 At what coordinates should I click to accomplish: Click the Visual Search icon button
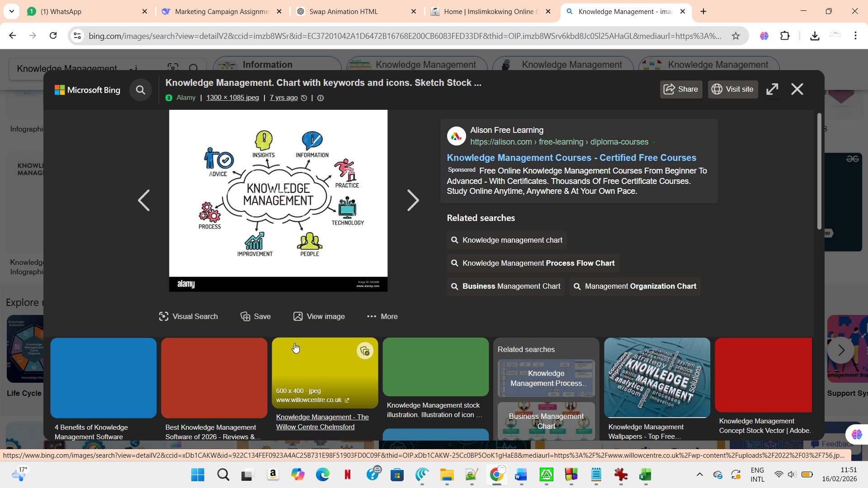[188, 316]
